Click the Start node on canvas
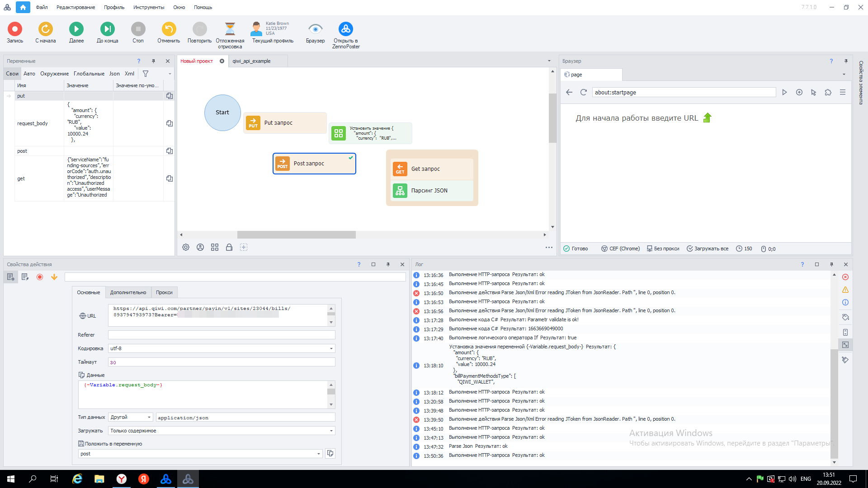 (222, 113)
